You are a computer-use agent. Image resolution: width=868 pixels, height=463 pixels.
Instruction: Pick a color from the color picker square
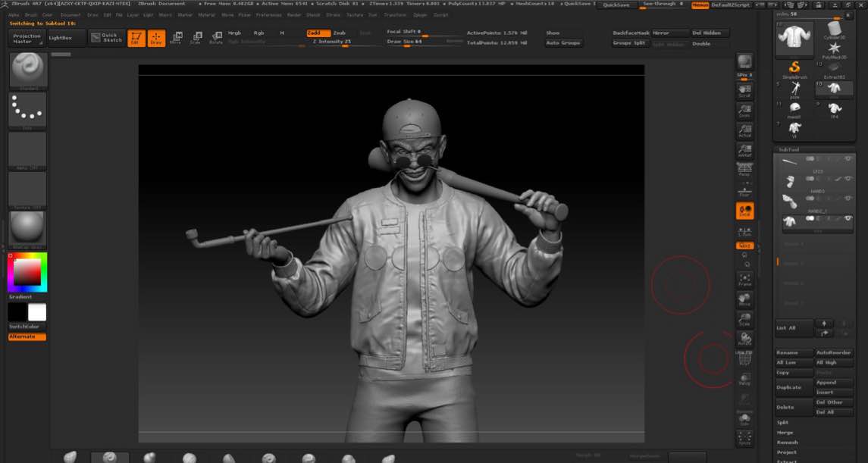click(27, 272)
